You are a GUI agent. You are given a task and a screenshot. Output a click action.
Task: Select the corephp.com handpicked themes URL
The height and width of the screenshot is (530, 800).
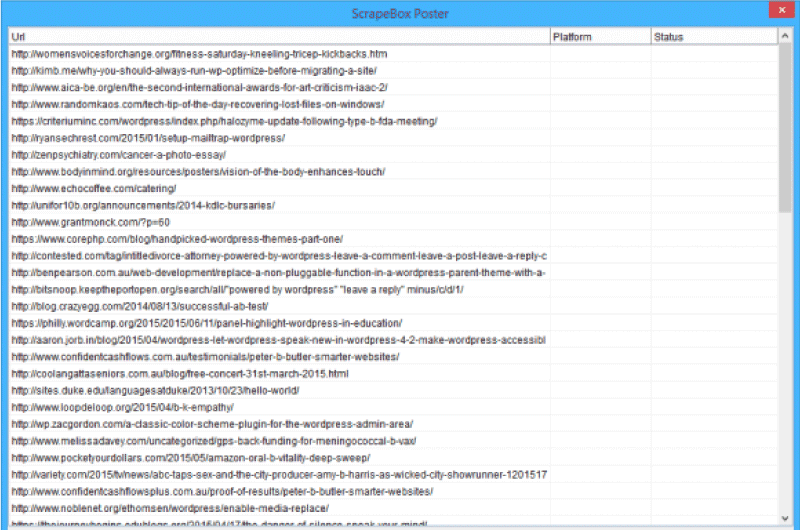pyautogui.click(x=177, y=239)
